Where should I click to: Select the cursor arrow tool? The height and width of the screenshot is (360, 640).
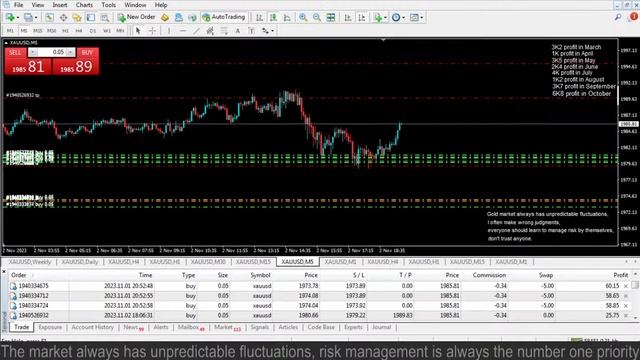[138, 31]
